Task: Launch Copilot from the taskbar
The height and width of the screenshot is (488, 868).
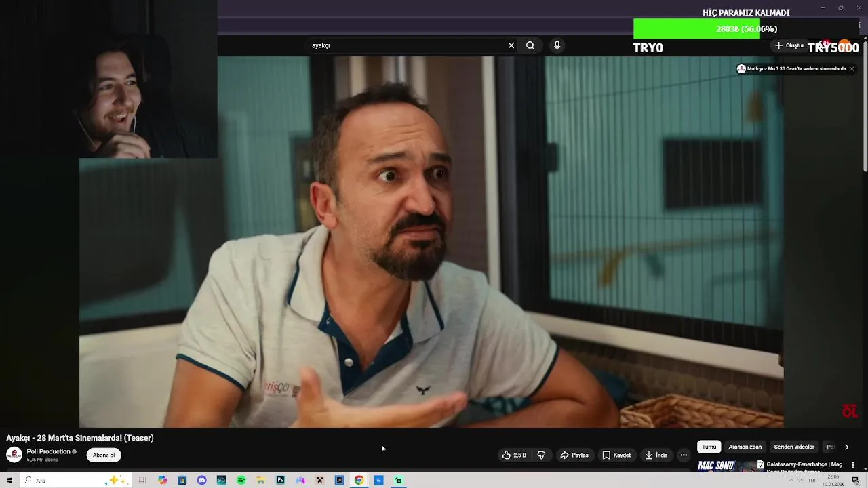Action: click(x=162, y=480)
